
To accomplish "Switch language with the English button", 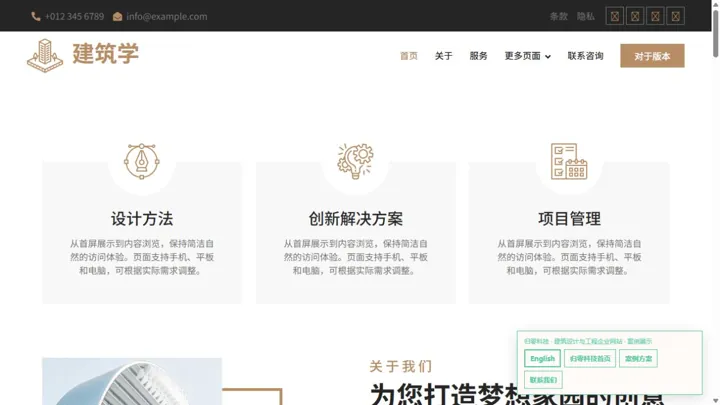I will click(x=542, y=359).
